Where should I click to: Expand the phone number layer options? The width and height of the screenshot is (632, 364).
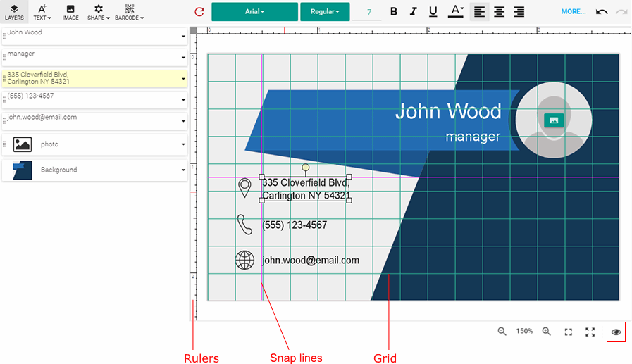(183, 100)
